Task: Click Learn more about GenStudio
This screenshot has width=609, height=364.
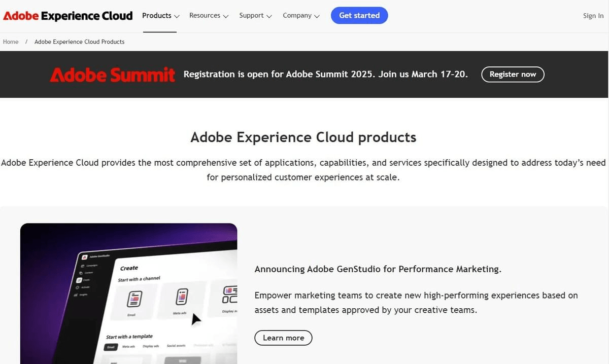Action: (x=283, y=338)
